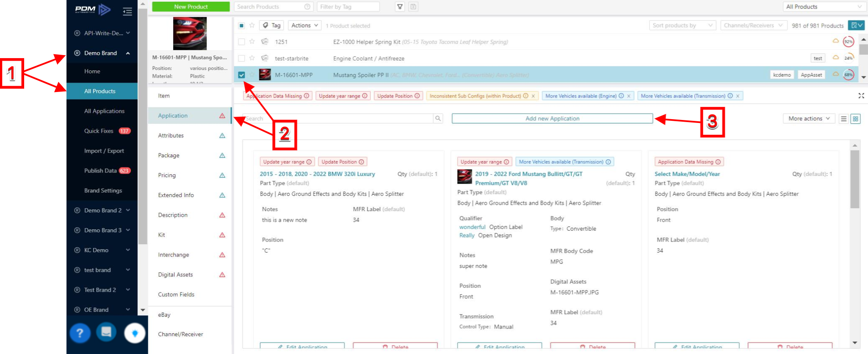This screenshot has height=354, width=868.
Task: Click the Description warning triangle icon
Action: [x=222, y=215]
